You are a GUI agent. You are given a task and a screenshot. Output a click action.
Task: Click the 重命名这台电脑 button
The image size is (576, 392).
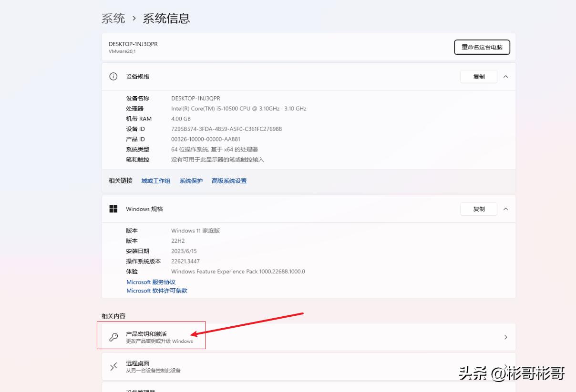tap(482, 47)
